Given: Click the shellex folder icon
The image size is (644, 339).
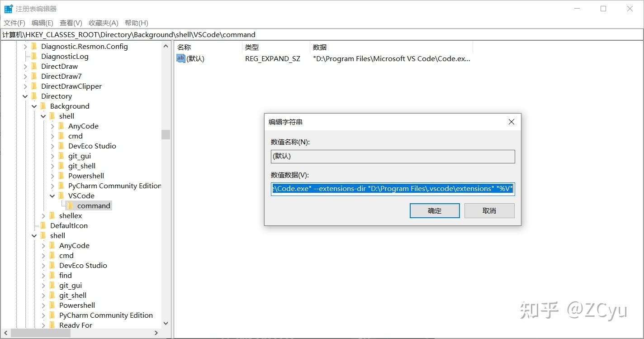Looking at the screenshot, I should coord(53,215).
